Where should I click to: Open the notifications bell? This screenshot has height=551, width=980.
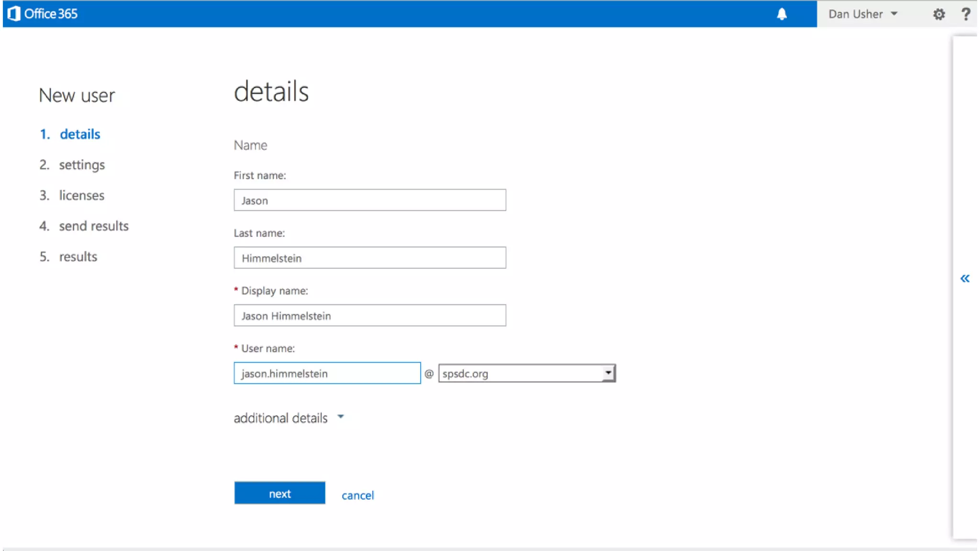click(781, 14)
